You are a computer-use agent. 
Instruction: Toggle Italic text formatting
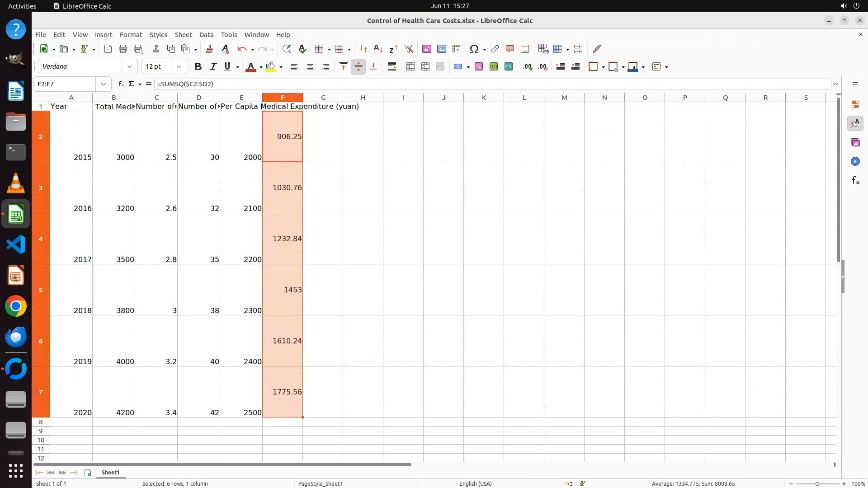tap(213, 67)
